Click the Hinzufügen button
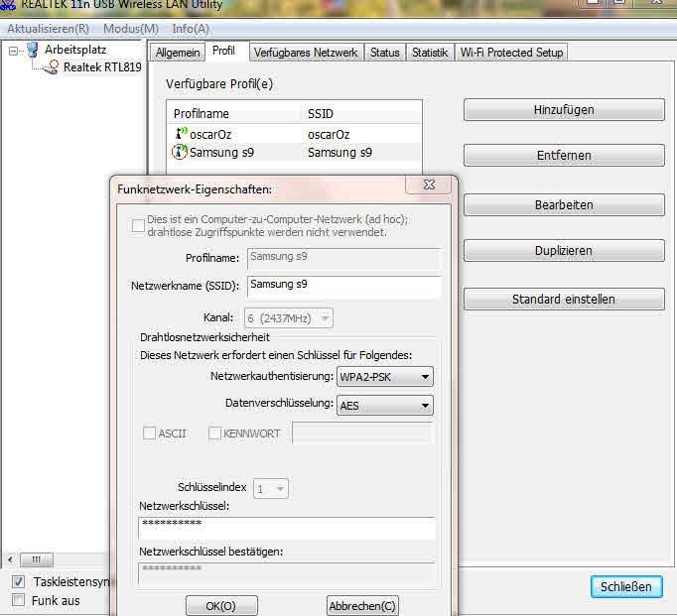 (564, 110)
